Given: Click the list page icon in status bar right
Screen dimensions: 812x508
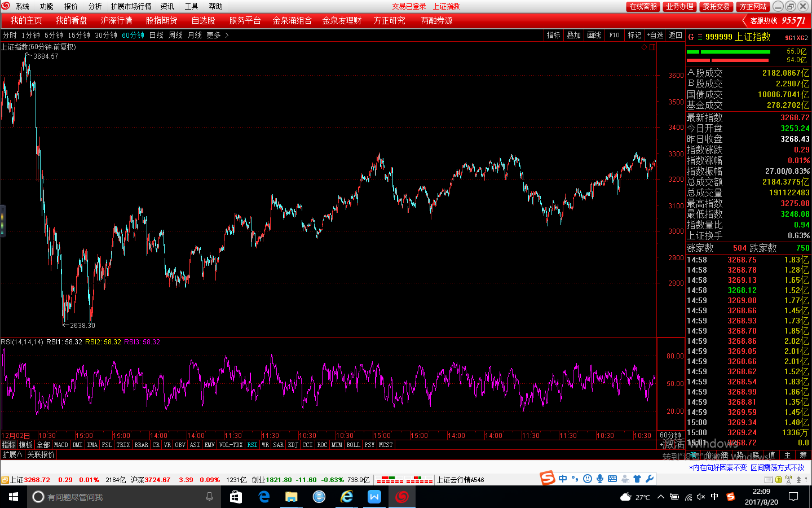Looking at the screenshot, I should pyautogui.click(x=769, y=480).
